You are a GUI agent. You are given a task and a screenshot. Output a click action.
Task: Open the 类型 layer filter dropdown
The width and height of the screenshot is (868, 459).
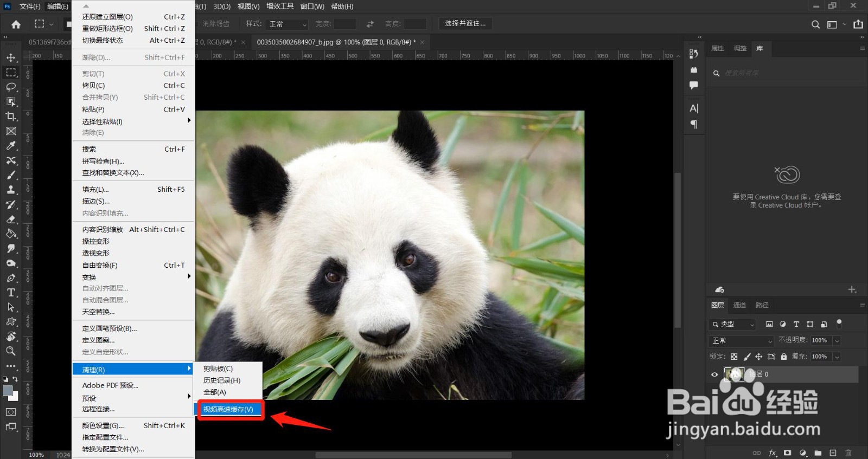pyautogui.click(x=732, y=324)
